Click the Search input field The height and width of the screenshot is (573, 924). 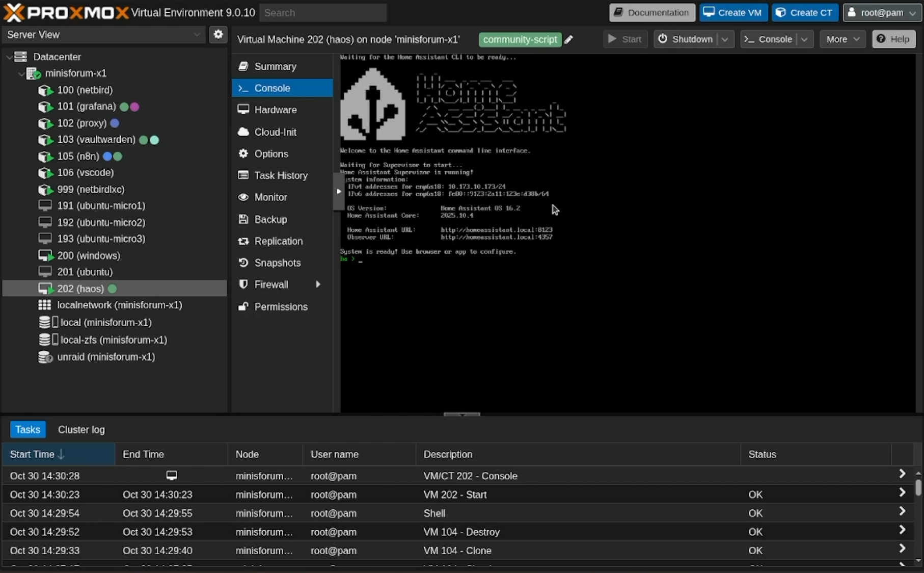323,13
